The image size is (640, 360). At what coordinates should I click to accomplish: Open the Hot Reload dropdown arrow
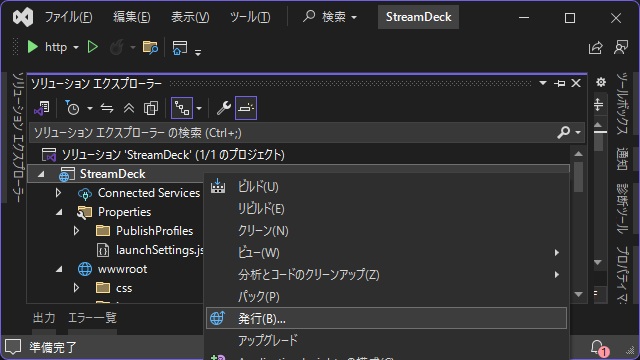pos(133,48)
